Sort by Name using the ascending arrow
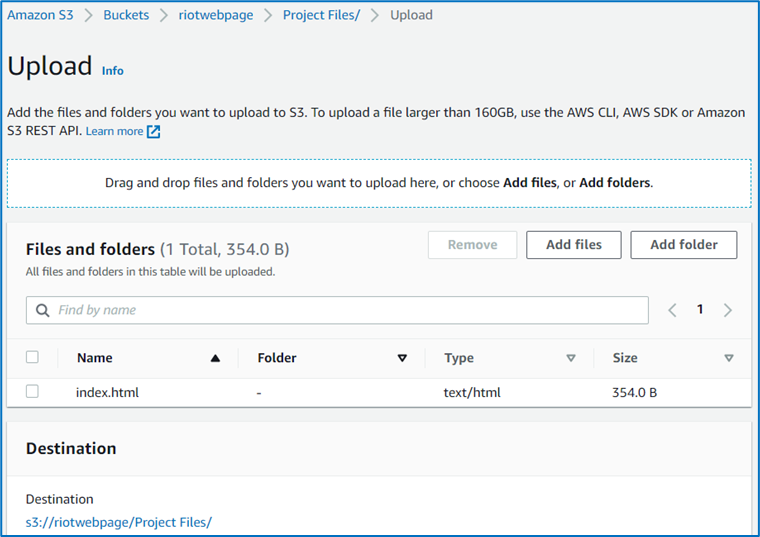Image resolution: width=760 pixels, height=537 pixels. [215, 358]
